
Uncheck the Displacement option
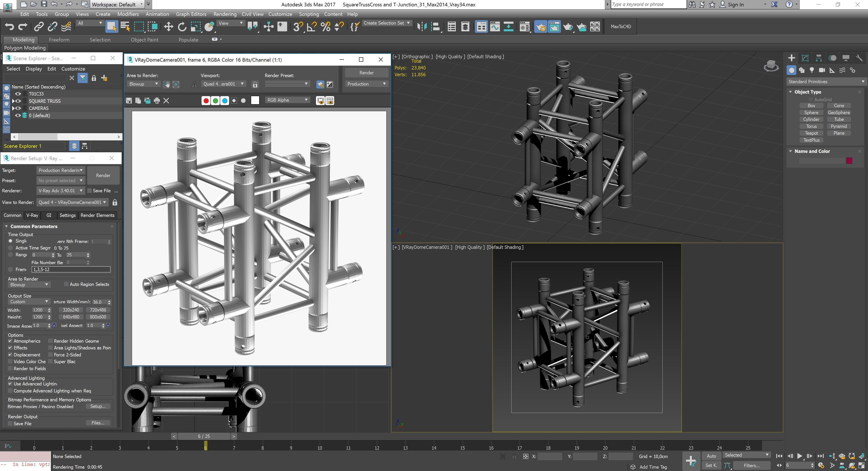pos(10,355)
